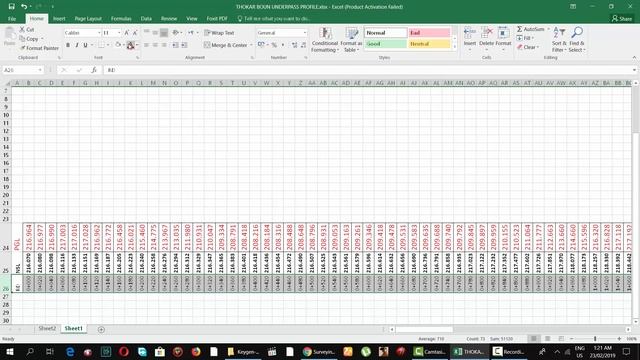Image resolution: width=640 pixels, height=360 pixels.
Task: Open the Windows Start menu
Action: (9, 351)
